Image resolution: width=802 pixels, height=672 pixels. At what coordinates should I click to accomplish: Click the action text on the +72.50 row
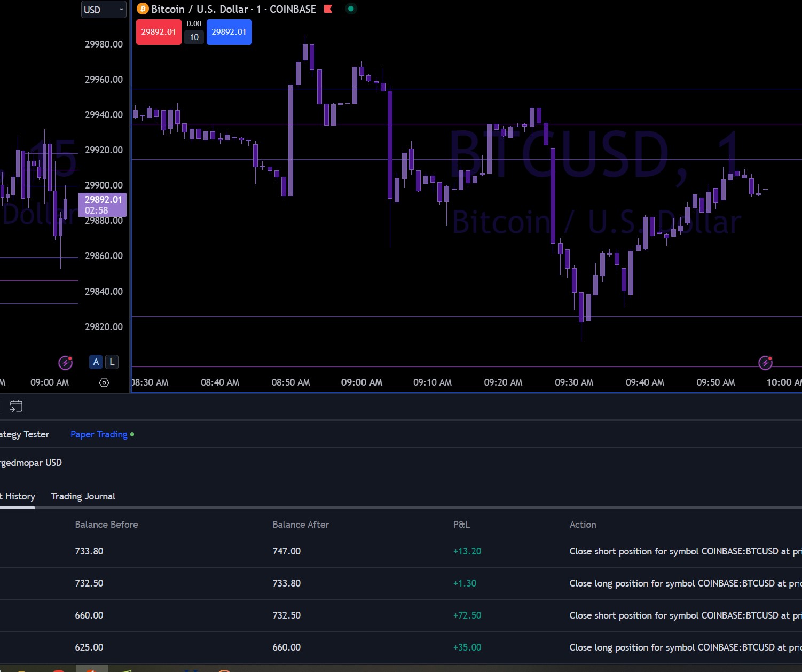click(x=686, y=615)
